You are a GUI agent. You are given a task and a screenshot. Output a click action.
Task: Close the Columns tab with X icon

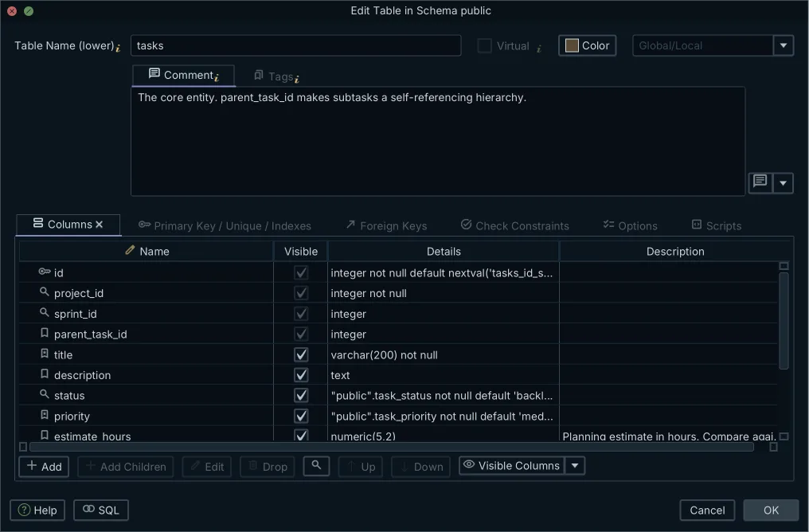pyautogui.click(x=99, y=225)
